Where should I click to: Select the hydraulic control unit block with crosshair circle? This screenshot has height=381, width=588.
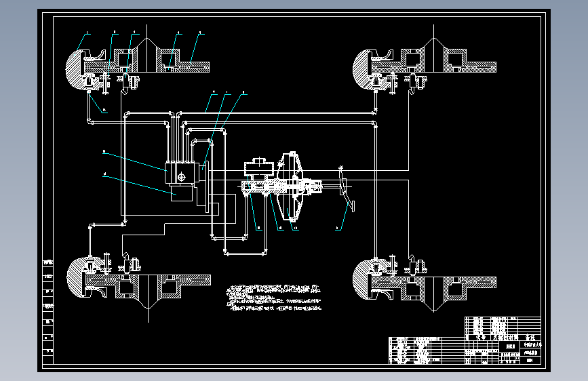tap(182, 173)
